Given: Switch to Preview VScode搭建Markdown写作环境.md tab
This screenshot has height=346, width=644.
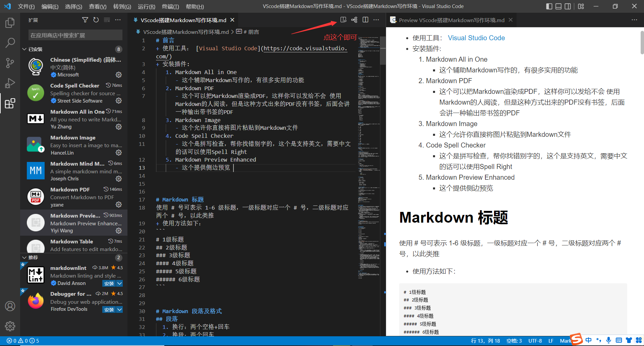Looking at the screenshot, I should pos(451,20).
